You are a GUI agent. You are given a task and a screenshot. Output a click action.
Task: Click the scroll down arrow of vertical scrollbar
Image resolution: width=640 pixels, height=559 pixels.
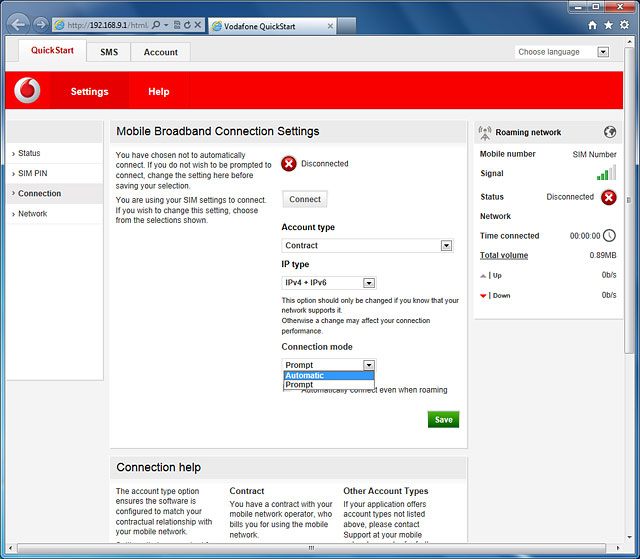tap(629, 537)
